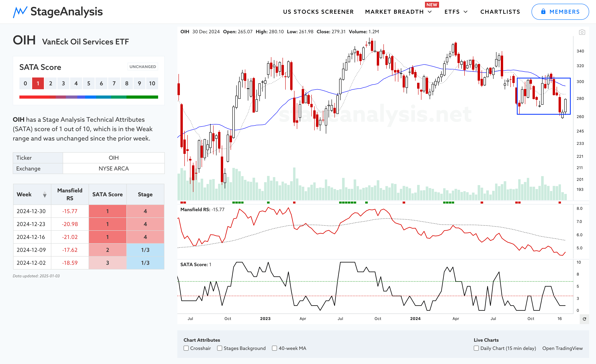Screen dimensions: 596x364
Task: Go to the Chartlists page
Action: 500,12
